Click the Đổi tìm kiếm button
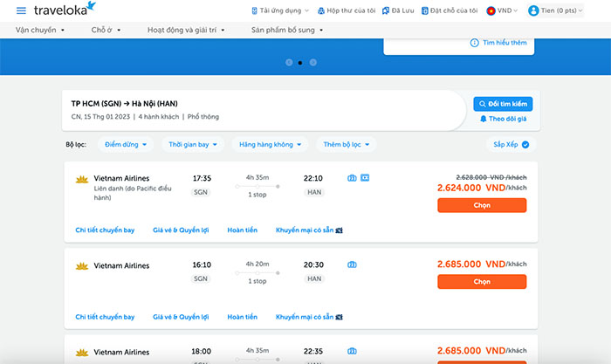Viewport: 611px width, 364px height. pyautogui.click(x=503, y=104)
